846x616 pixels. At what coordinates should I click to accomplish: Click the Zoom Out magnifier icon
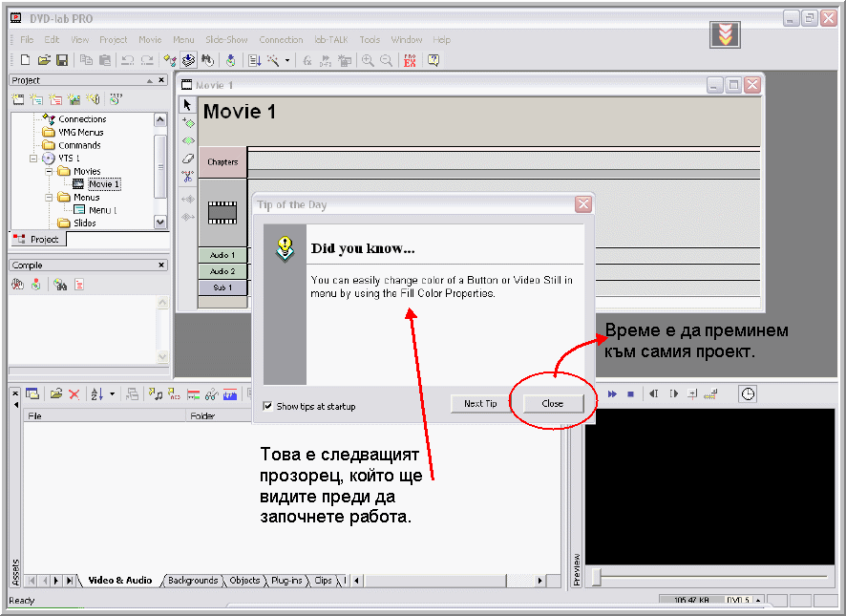386,60
